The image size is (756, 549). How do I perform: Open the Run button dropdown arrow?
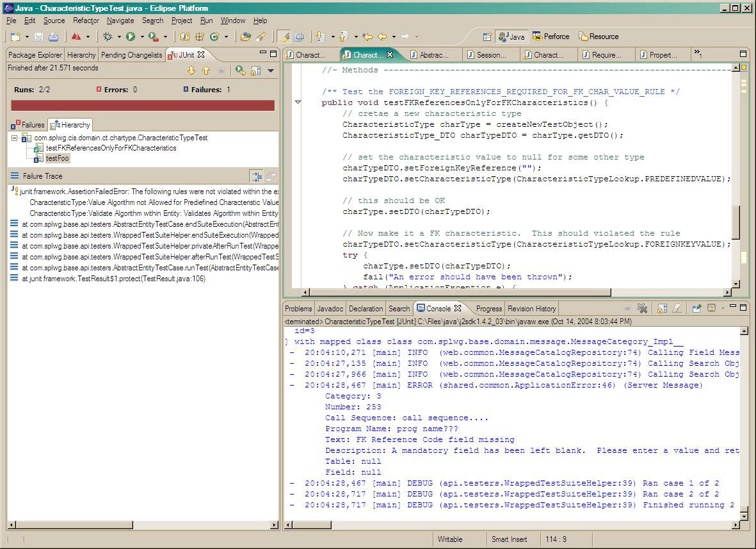coord(142,37)
